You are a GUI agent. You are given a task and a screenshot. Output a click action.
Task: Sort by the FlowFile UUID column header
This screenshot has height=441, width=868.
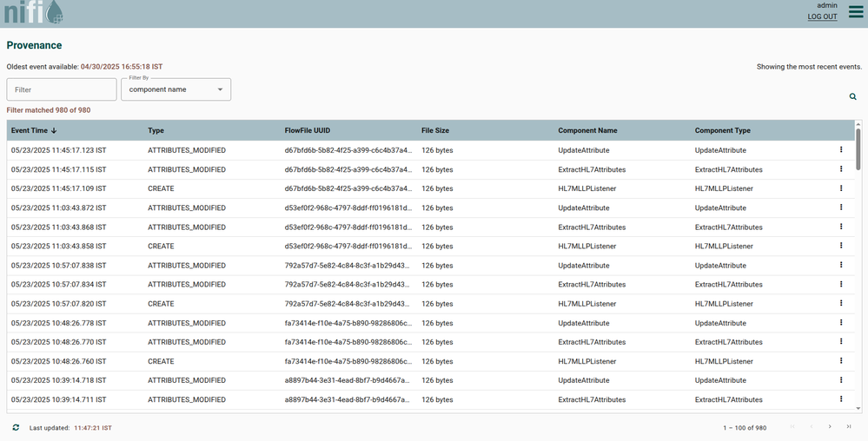(308, 130)
